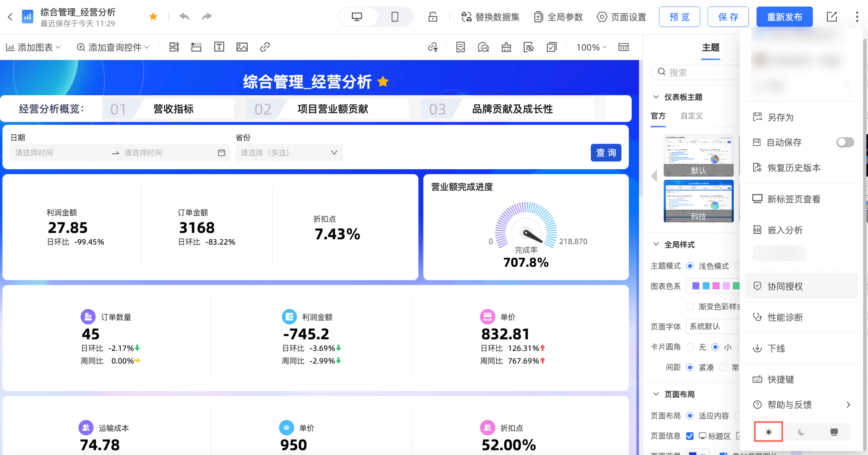Close the more-options menu via three dots

[x=857, y=17]
